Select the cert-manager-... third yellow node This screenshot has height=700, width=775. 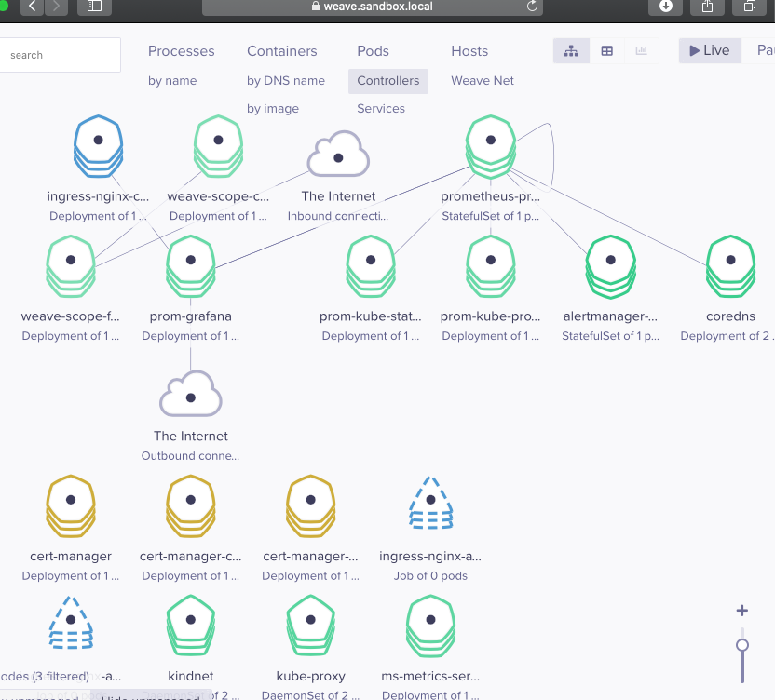tap(311, 505)
